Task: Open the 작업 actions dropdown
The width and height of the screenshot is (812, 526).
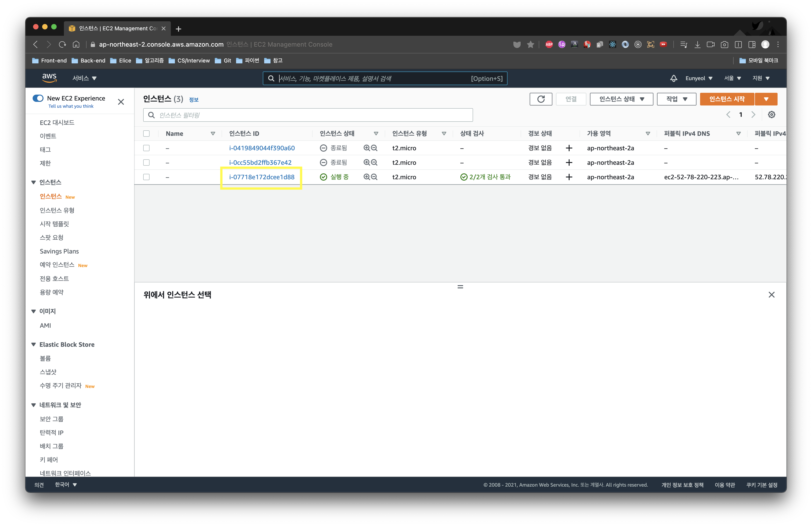Action: pyautogui.click(x=676, y=99)
